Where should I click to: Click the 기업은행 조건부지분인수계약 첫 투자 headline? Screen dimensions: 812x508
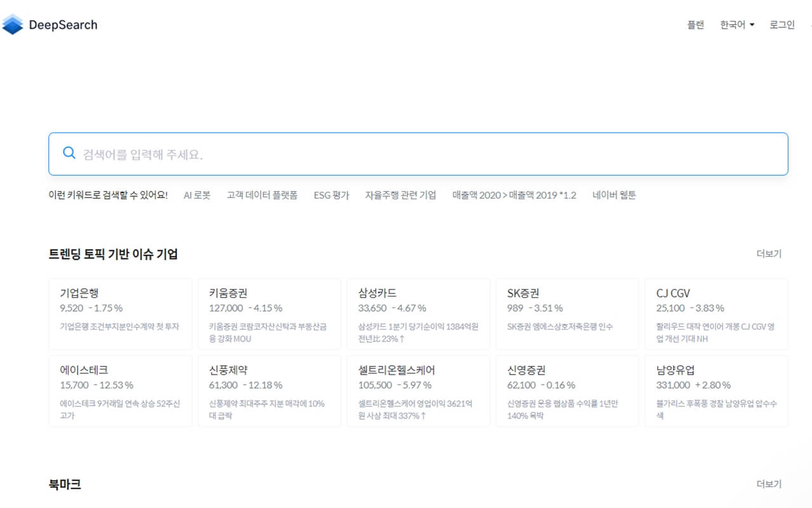120,326
